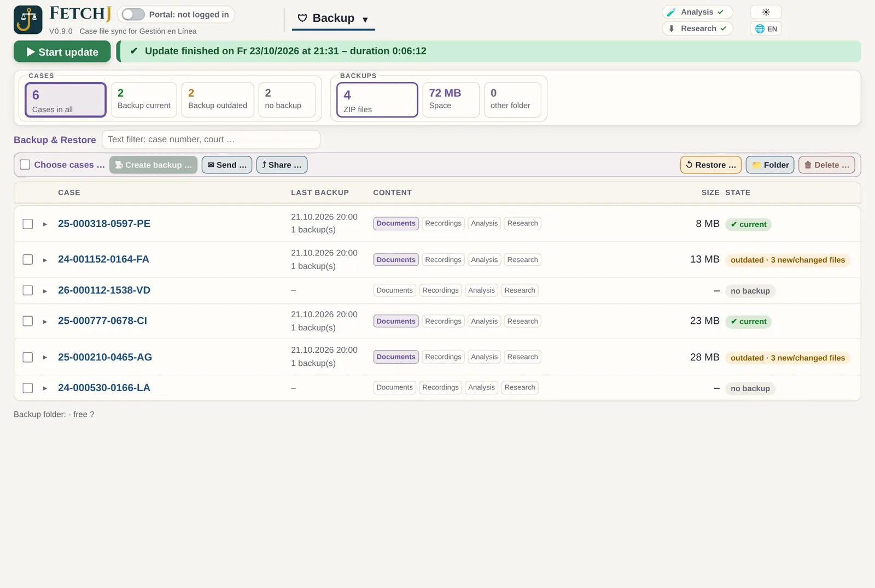
Task: Click the Share arrow button
Action: point(282,165)
